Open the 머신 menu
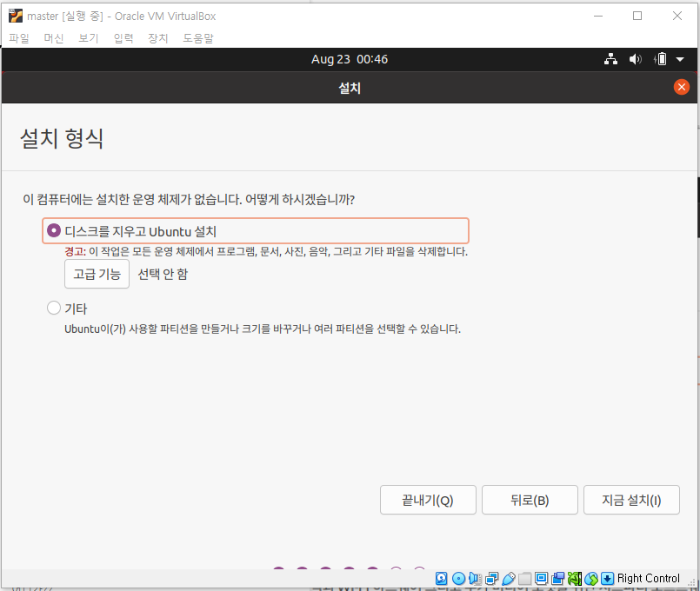The image size is (700, 591). (x=54, y=38)
